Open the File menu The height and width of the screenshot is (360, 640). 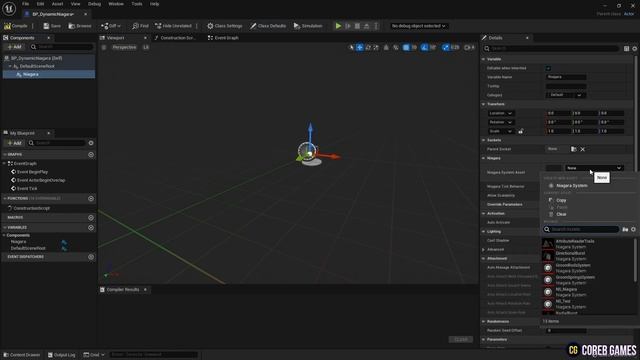(x=25, y=4)
